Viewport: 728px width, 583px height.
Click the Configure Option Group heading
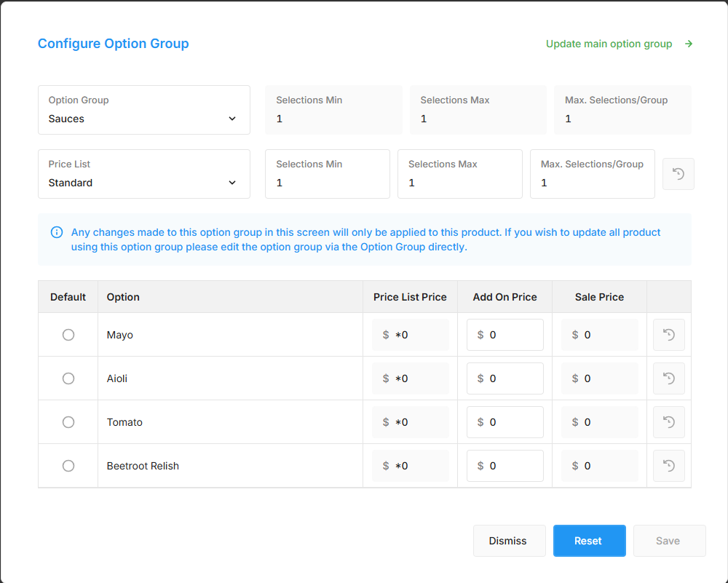pyautogui.click(x=114, y=44)
